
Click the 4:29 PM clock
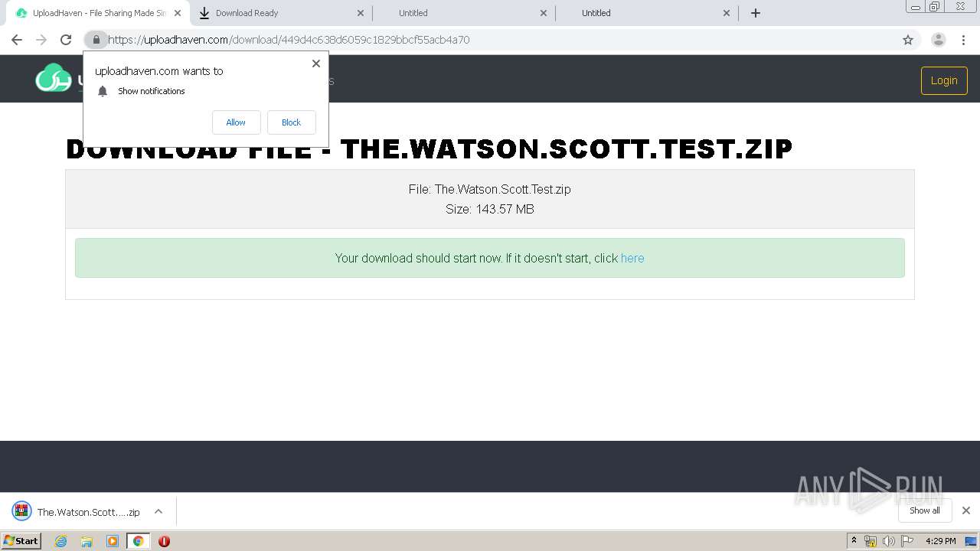[x=941, y=541]
